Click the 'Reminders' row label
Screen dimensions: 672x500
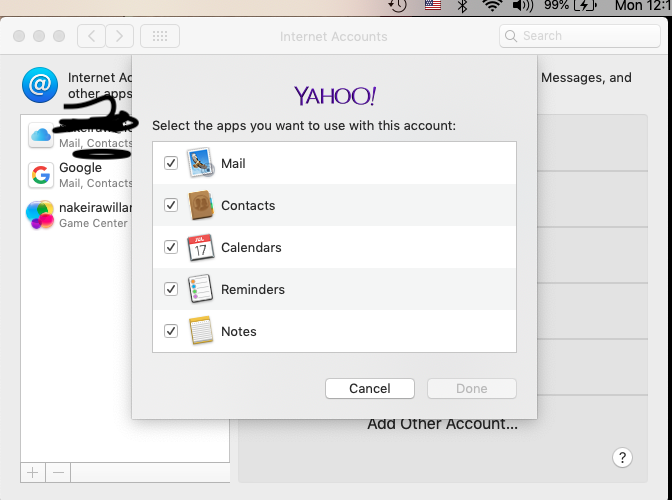(x=253, y=290)
